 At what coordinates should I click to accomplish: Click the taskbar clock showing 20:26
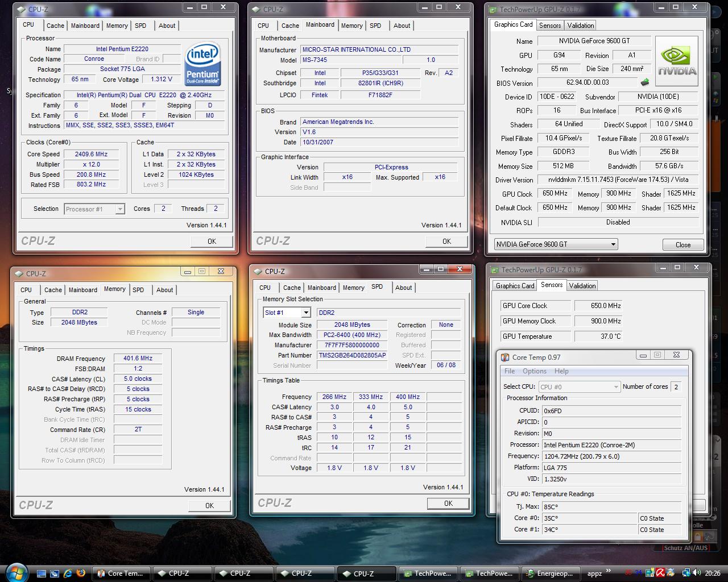point(713,573)
